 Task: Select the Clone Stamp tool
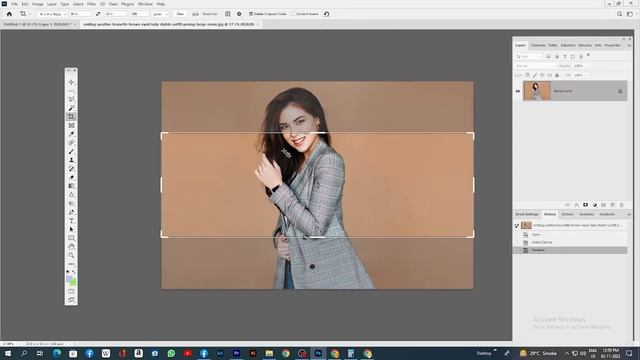click(71, 160)
